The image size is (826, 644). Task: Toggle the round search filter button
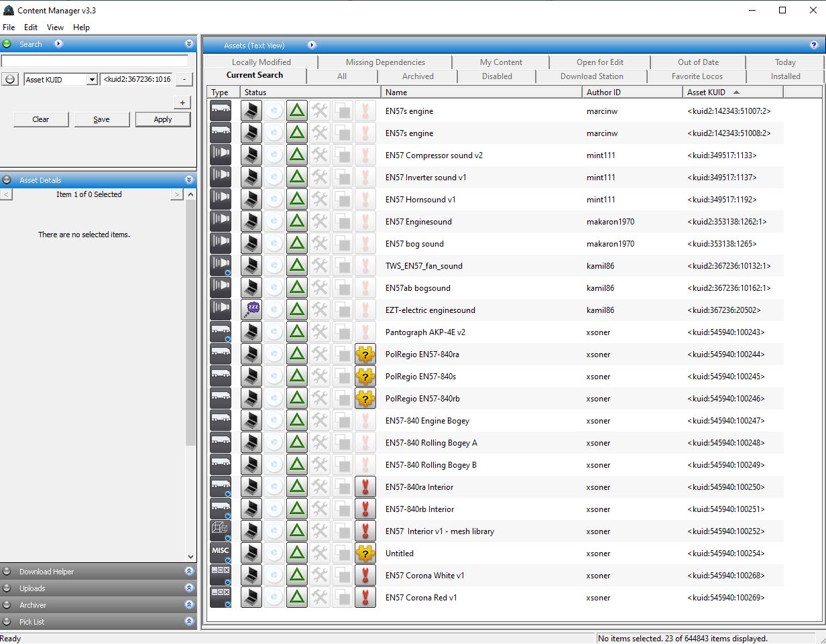[x=9, y=80]
